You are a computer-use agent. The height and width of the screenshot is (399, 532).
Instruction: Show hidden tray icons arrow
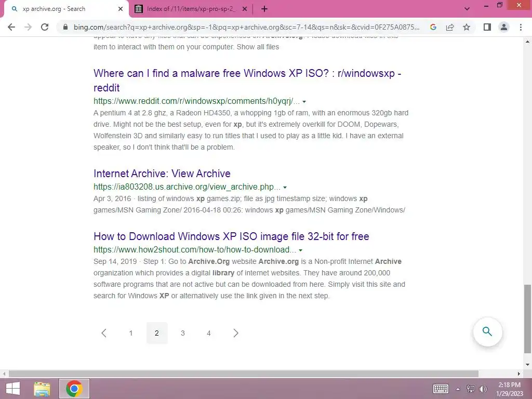point(458,389)
